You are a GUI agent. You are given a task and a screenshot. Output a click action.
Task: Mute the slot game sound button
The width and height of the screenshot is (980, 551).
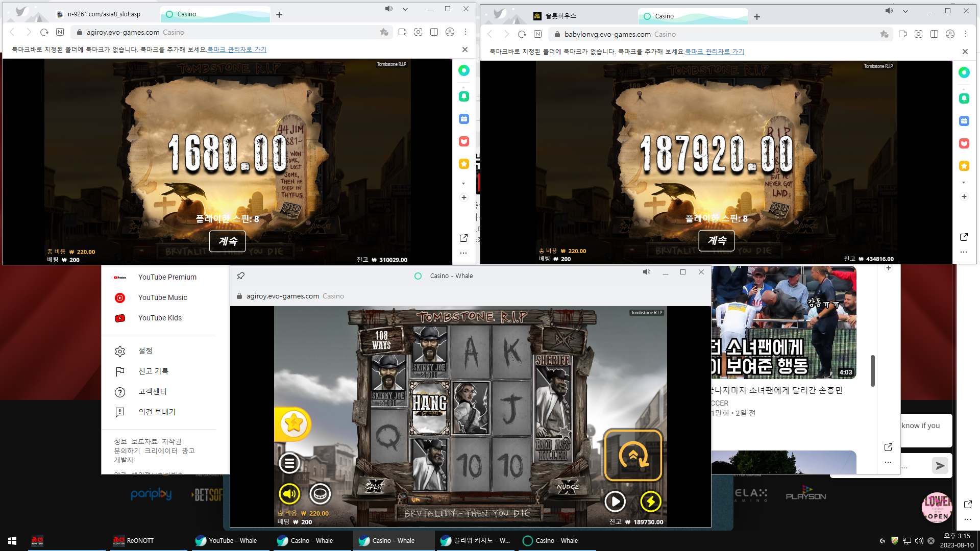coord(289,493)
